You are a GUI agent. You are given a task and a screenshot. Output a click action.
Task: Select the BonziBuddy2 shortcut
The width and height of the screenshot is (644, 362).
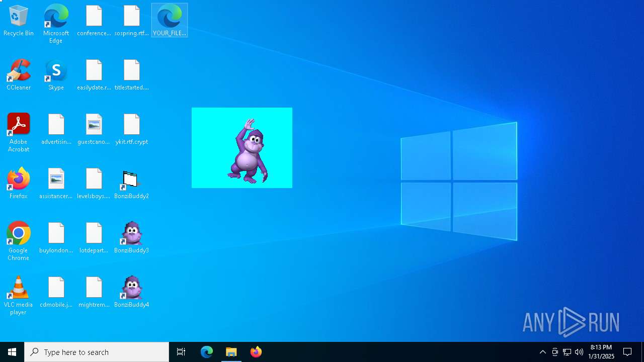[132, 184]
